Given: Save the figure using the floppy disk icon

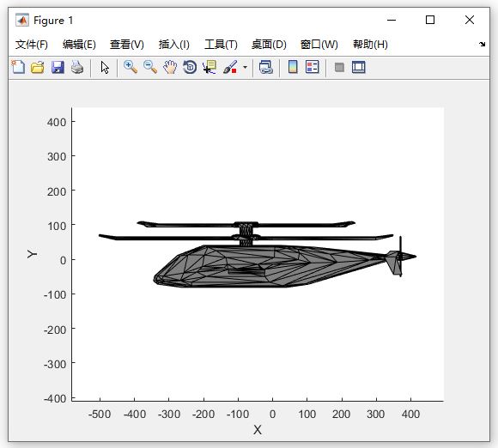Looking at the screenshot, I should tap(58, 67).
